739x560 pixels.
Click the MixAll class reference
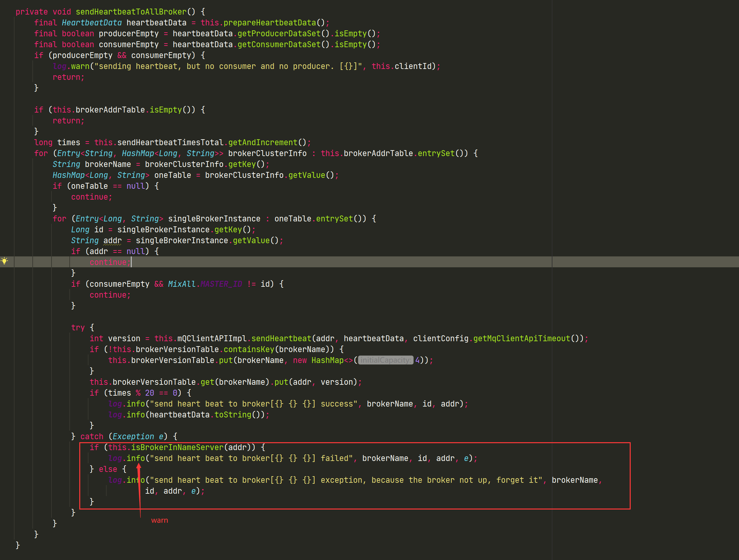click(181, 284)
